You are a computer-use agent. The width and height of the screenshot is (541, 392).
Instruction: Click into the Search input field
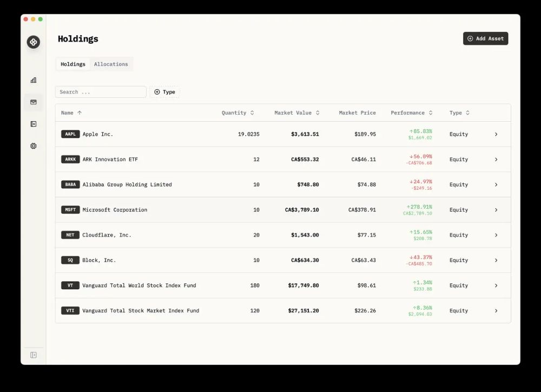(101, 92)
